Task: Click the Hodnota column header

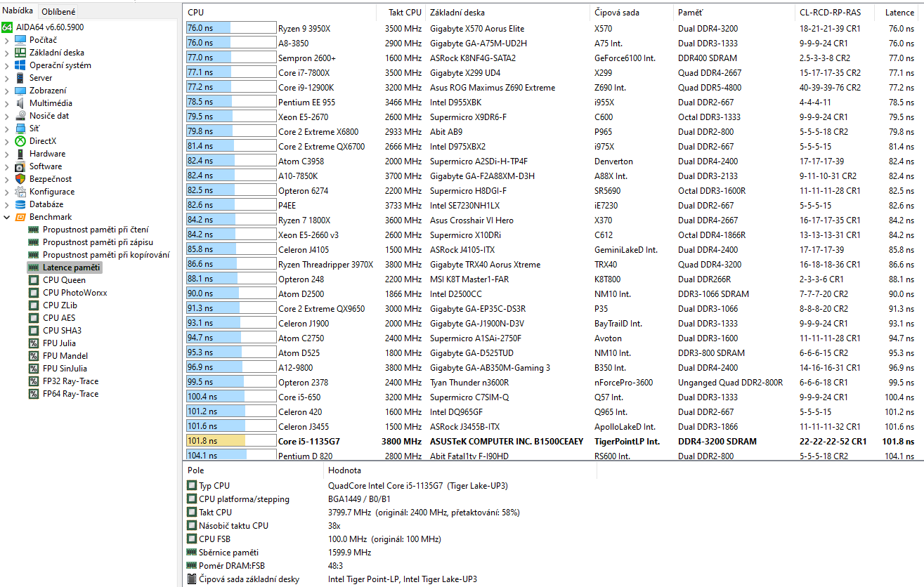Action: click(460, 470)
